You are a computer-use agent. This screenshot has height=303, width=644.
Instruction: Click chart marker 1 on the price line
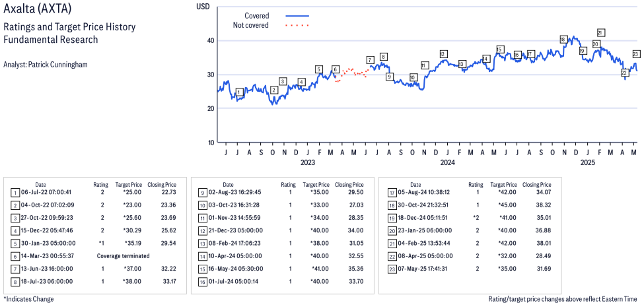coord(239,92)
